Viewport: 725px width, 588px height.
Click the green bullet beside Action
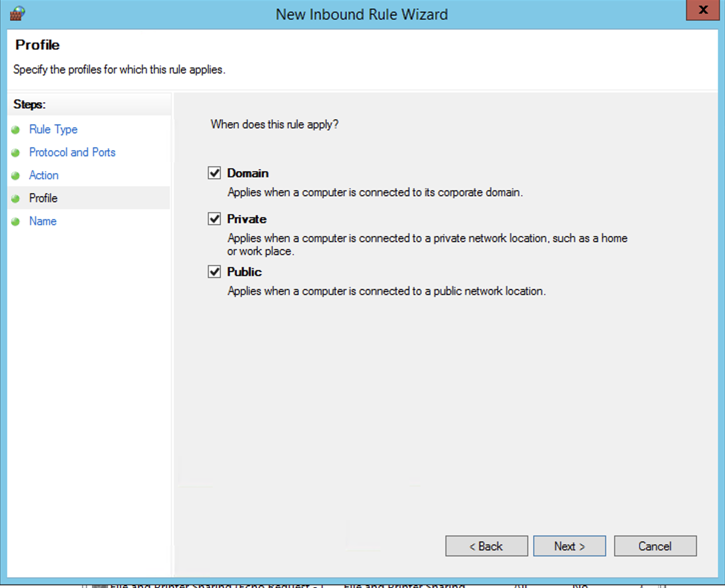15,176
